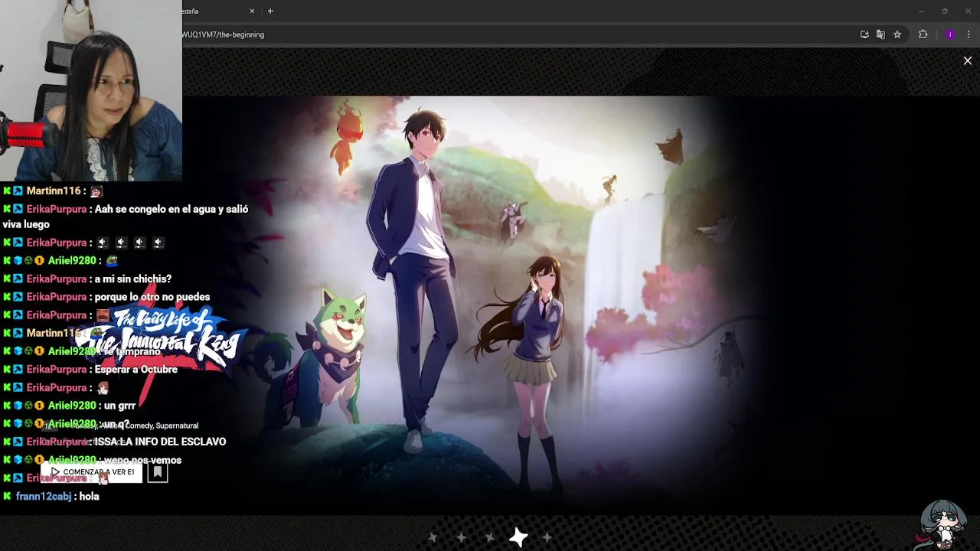Image resolution: width=980 pixels, height=551 pixels.
Task: Add series to watchlist with bookmark icon
Action: point(158,473)
